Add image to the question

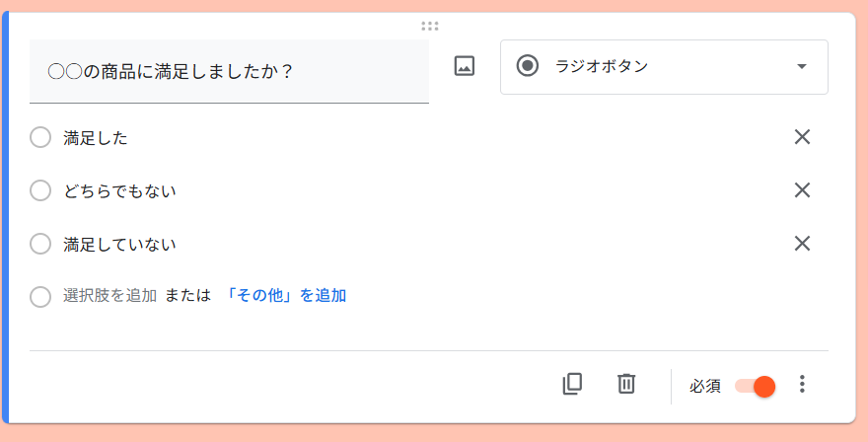point(464,66)
